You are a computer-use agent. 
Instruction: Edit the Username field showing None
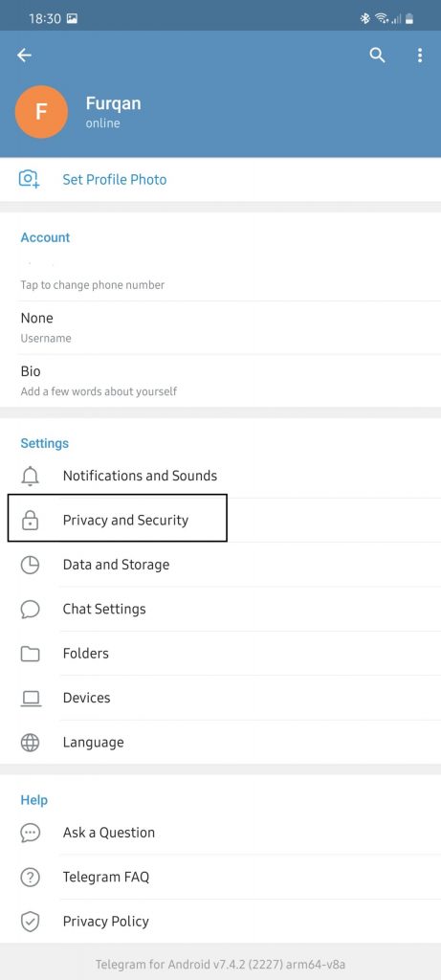tap(220, 327)
